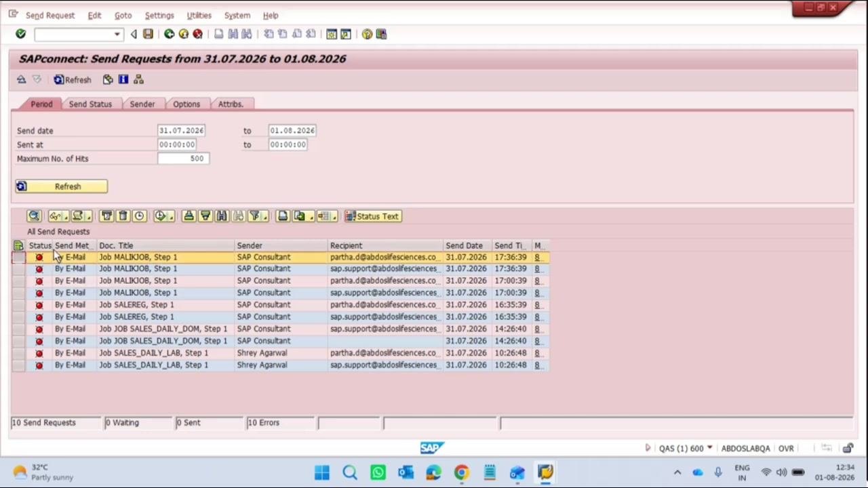Open the QAS (1) 600 system dropdown

709,448
